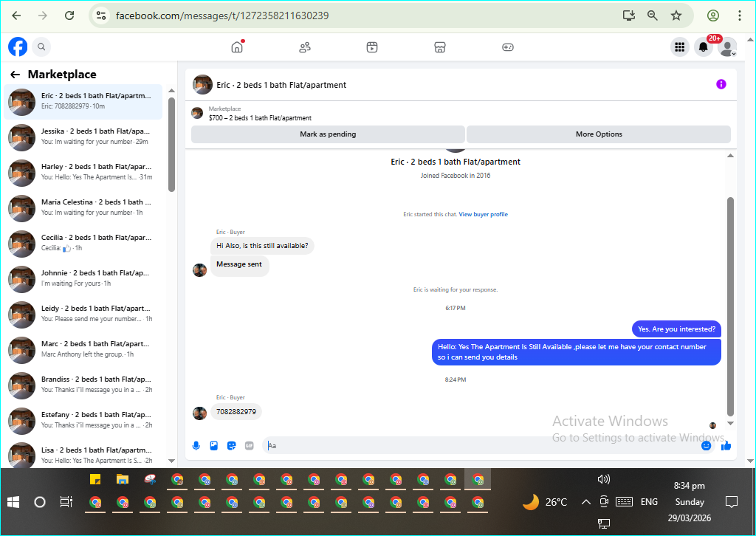Open Task View on taskbar

[66, 502]
